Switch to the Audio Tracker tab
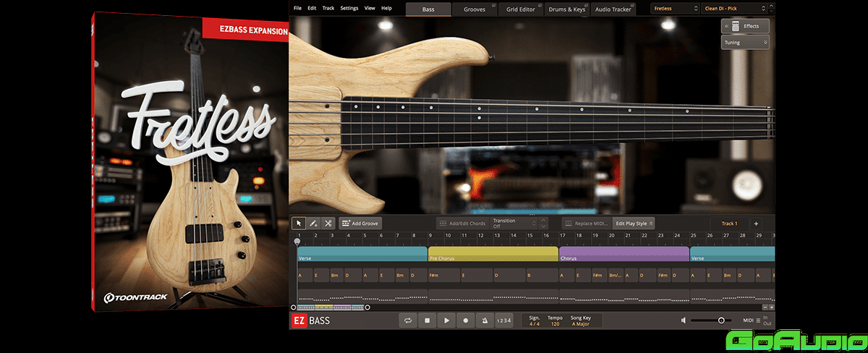 click(613, 9)
